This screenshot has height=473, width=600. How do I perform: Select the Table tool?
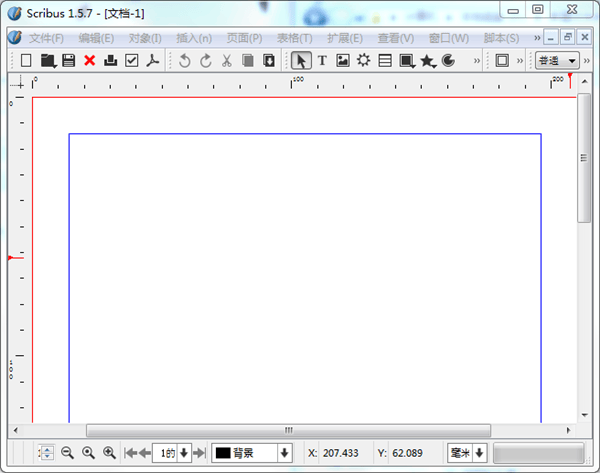point(385,61)
